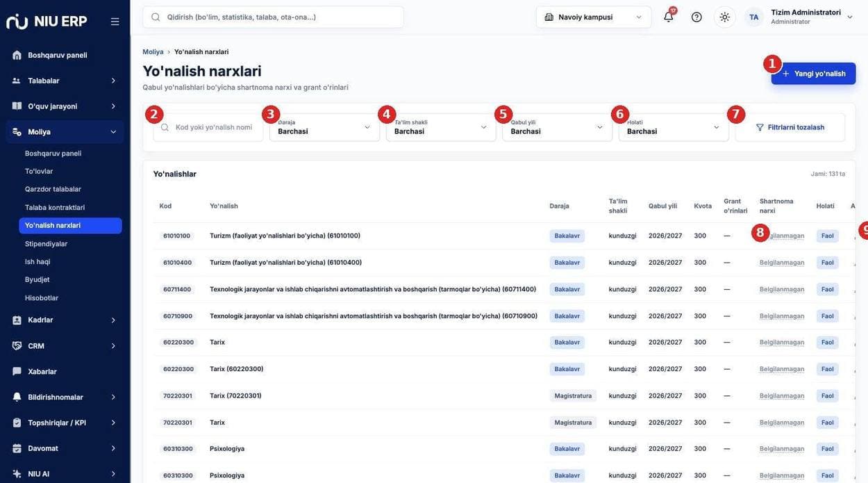868x483 pixels.
Task: Open the CRM sidebar icon
Action: click(x=17, y=346)
